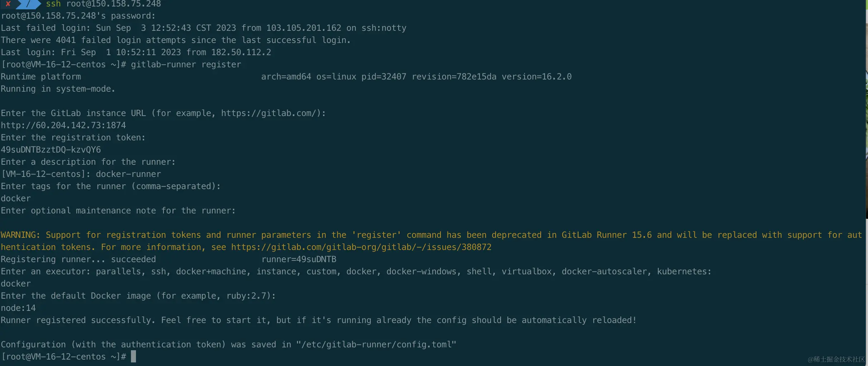Click the version=16.2.0 text
The height and width of the screenshot is (366, 868).
[x=536, y=77]
